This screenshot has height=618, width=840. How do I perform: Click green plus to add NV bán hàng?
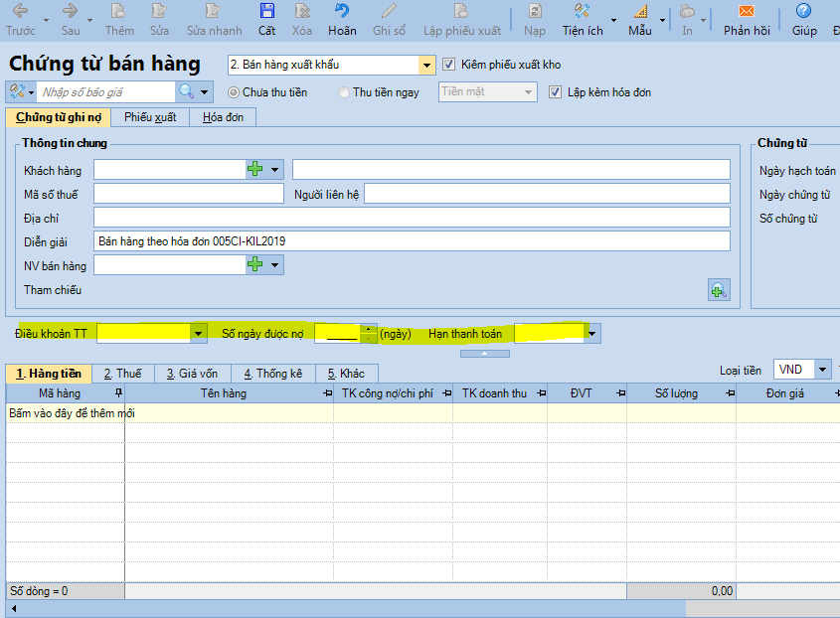coord(255,265)
